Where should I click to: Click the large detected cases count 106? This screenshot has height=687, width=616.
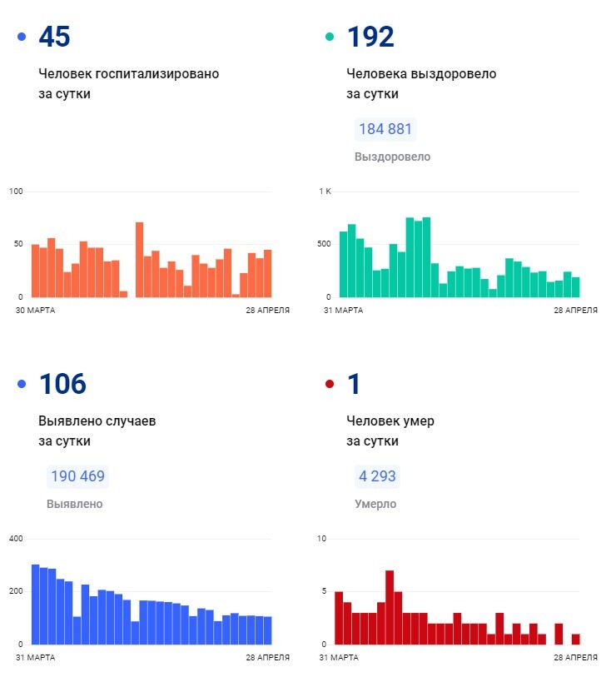point(62,384)
